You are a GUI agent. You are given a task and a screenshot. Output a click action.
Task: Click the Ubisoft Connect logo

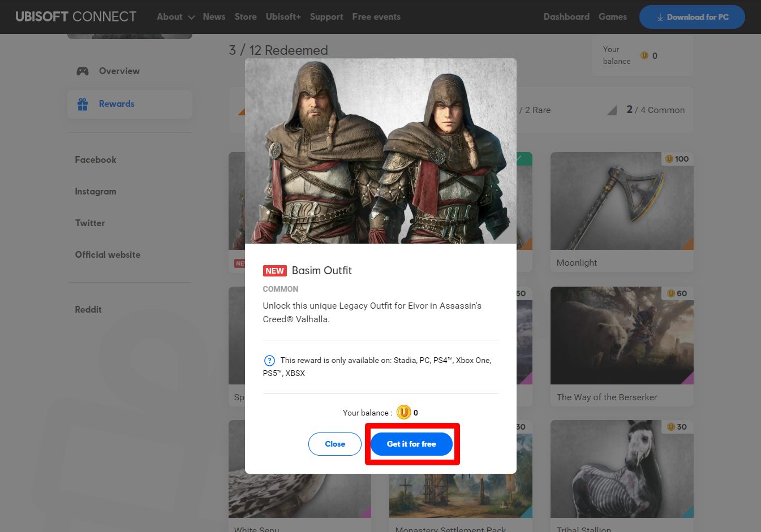(x=76, y=16)
